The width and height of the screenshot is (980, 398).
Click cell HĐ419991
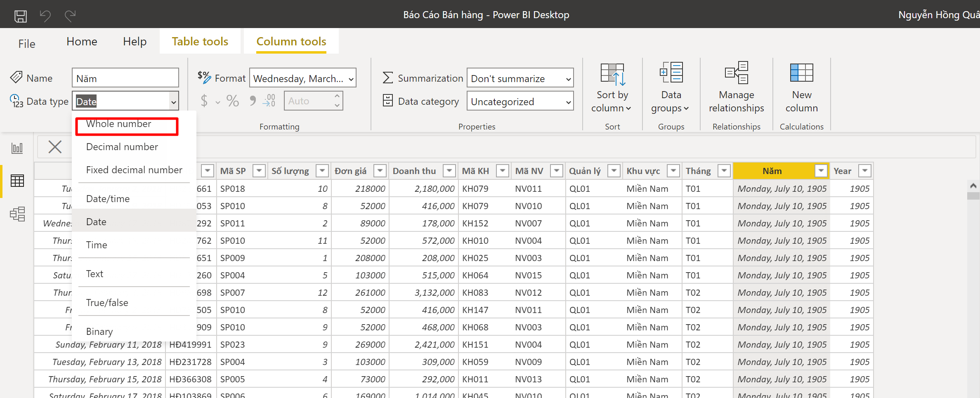coord(190,345)
